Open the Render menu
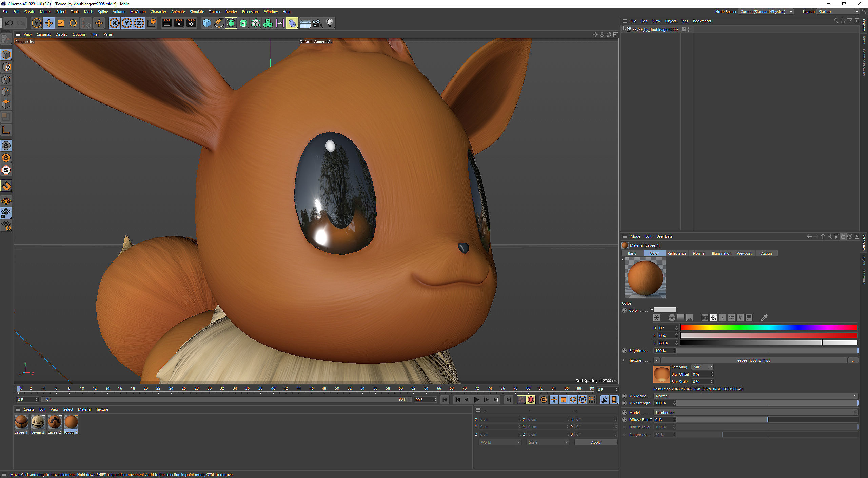This screenshot has width=868, height=478. (231, 12)
